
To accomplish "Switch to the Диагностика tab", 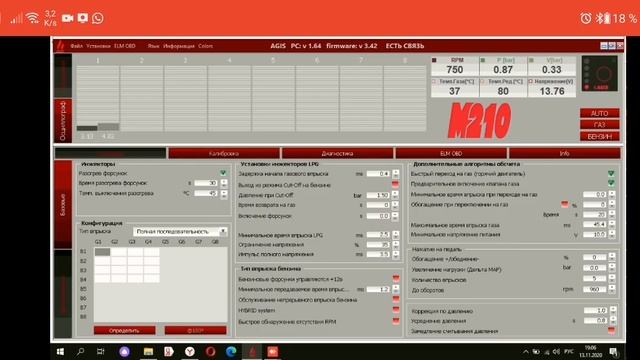I will [338, 153].
